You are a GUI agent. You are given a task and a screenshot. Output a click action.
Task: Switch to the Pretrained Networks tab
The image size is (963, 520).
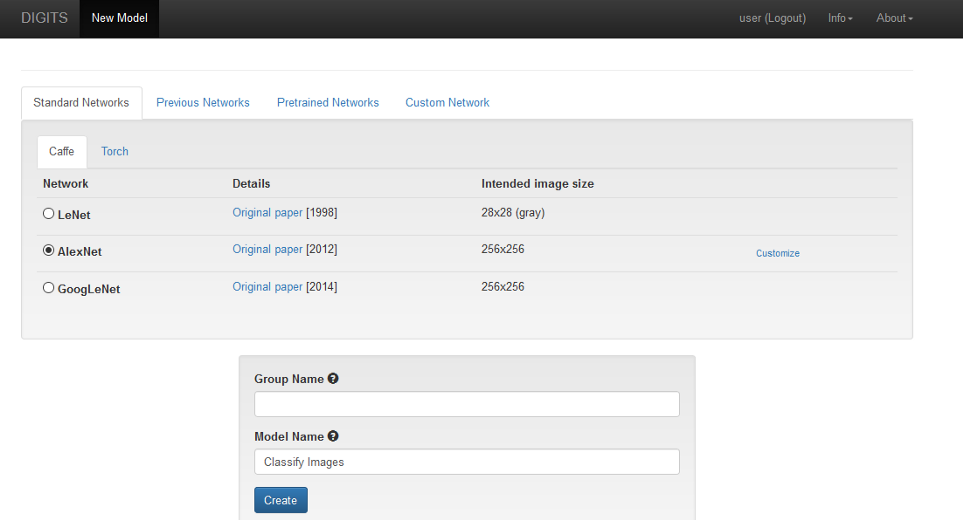tap(328, 102)
